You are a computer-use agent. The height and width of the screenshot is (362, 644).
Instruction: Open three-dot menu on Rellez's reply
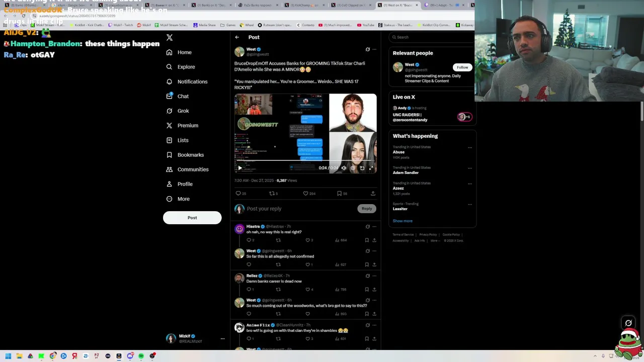[x=374, y=276]
